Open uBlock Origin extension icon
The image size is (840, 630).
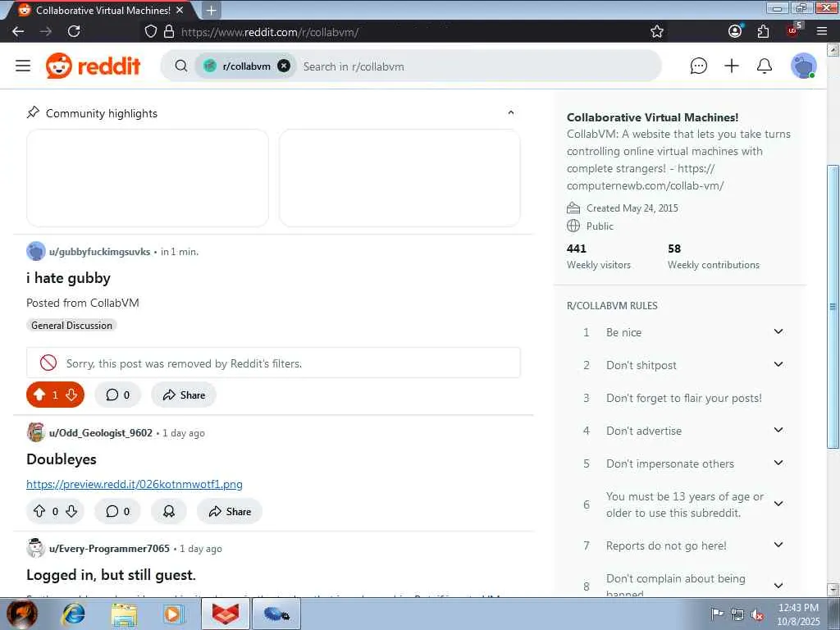pyautogui.click(x=793, y=30)
